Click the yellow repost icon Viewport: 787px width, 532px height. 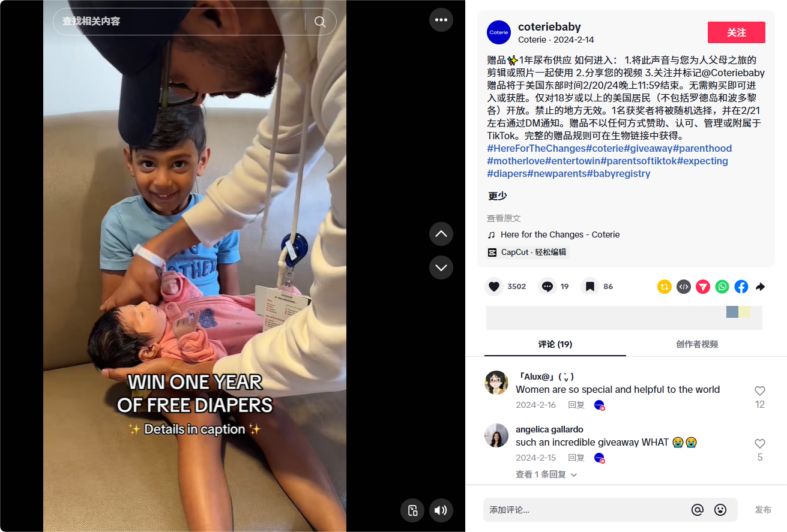point(665,287)
